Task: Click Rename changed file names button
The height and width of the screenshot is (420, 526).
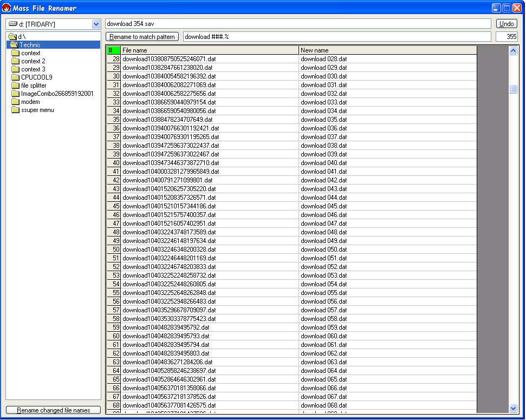Action: coord(54,410)
